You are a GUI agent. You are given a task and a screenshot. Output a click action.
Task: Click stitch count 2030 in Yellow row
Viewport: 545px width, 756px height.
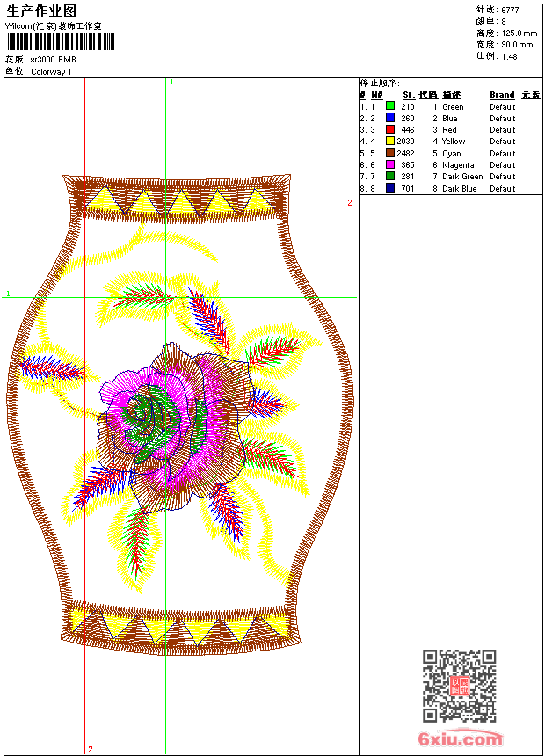(x=405, y=142)
